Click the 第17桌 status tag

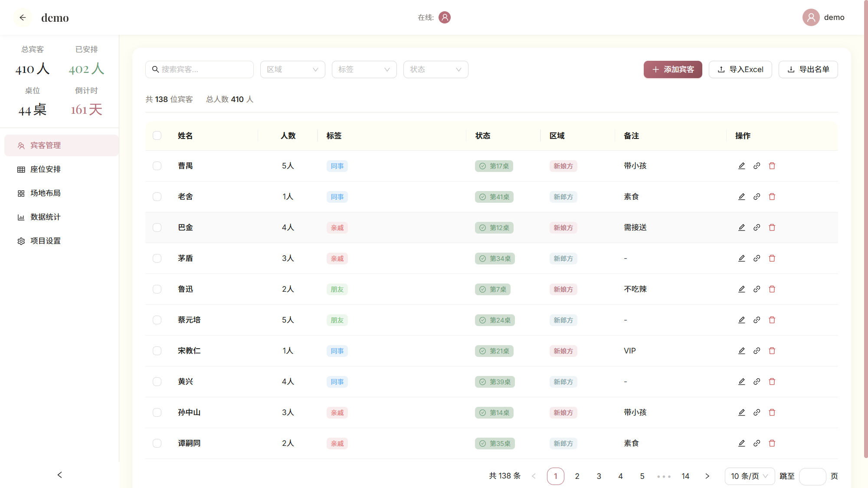494,166
